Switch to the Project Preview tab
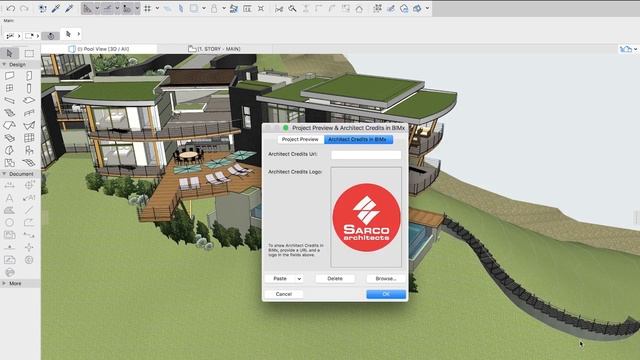This screenshot has width=640, height=360. pos(300,140)
